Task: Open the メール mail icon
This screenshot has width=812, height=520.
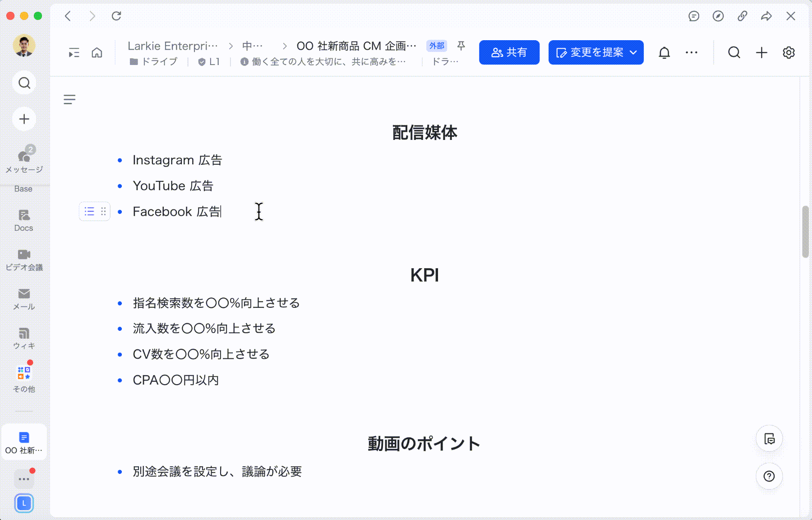Action: tap(24, 299)
